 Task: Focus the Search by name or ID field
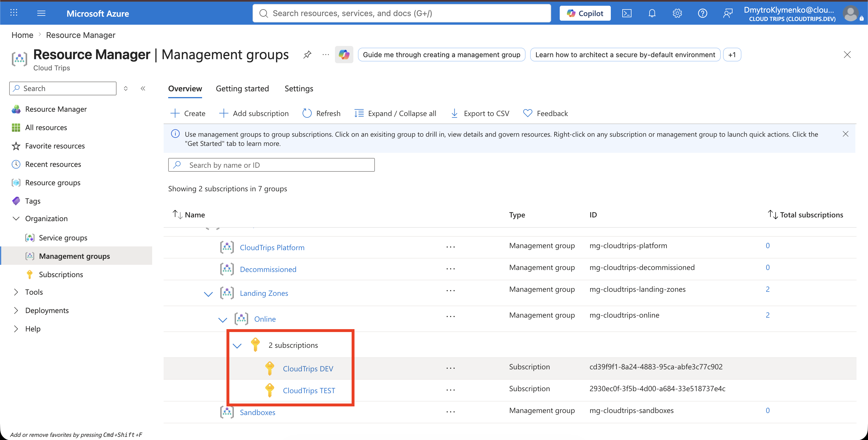point(271,165)
